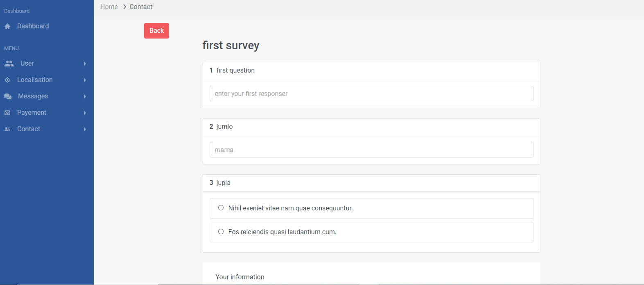The image size is (644, 285).
Task: Click the home icon beside Dashboard
Action: click(x=7, y=26)
